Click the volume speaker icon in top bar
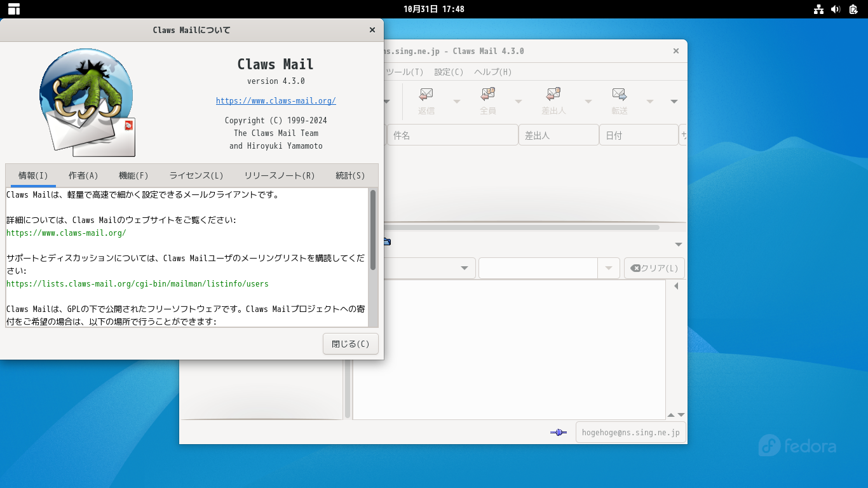 click(x=836, y=9)
